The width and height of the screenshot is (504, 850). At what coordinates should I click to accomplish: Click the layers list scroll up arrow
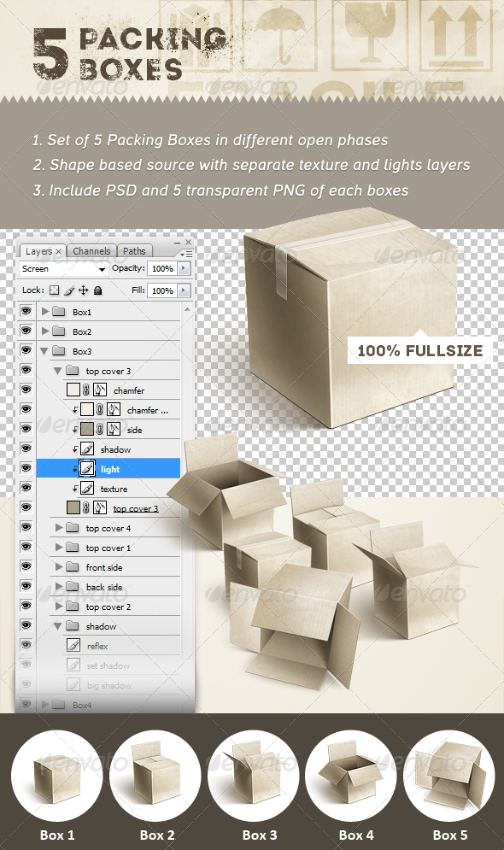[x=188, y=309]
